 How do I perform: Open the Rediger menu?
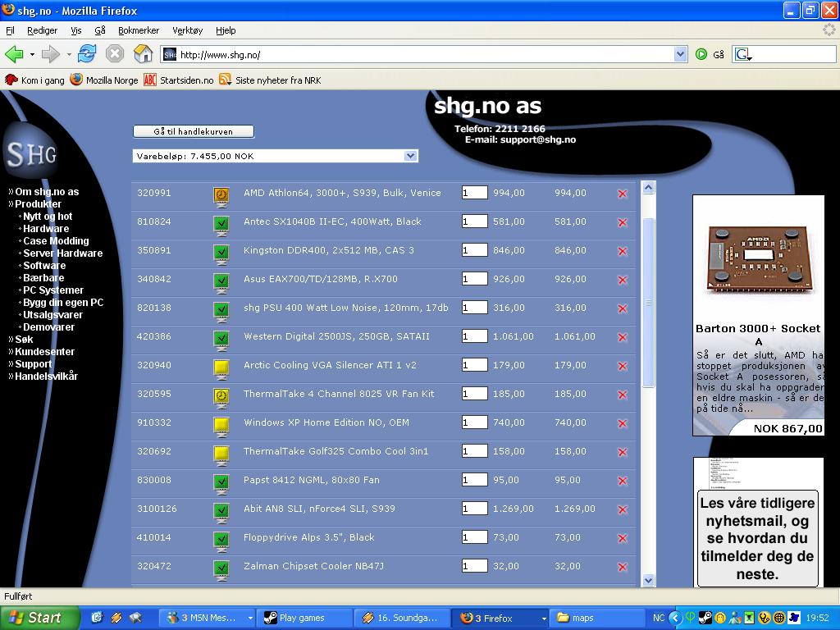pyautogui.click(x=43, y=30)
